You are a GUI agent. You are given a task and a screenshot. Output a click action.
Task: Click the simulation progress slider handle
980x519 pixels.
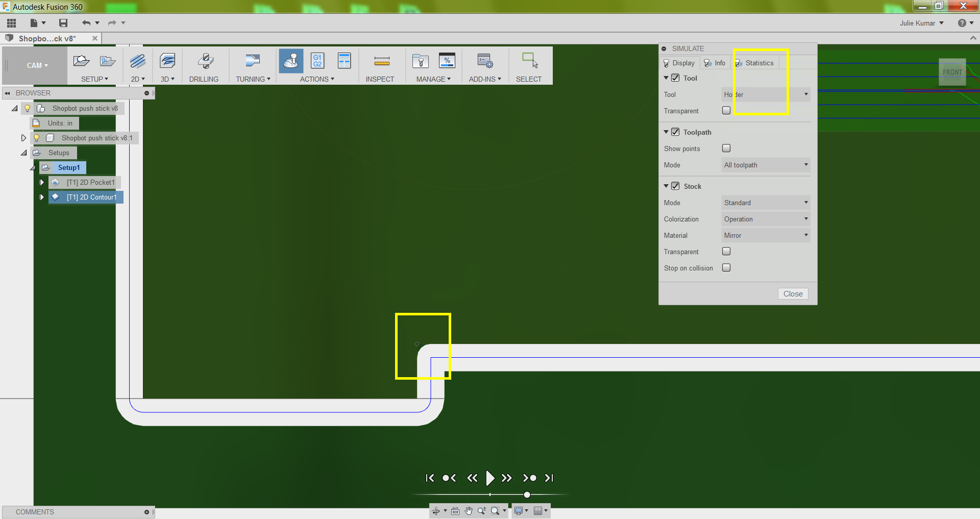pyautogui.click(x=527, y=495)
